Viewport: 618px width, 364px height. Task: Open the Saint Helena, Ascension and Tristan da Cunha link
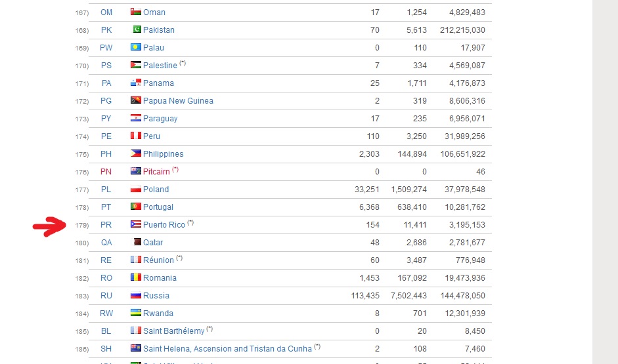pos(227,349)
